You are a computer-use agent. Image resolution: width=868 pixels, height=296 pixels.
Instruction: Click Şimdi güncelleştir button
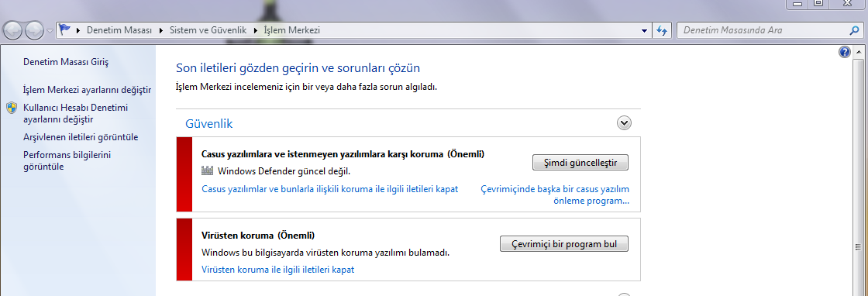[x=580, y=163]
